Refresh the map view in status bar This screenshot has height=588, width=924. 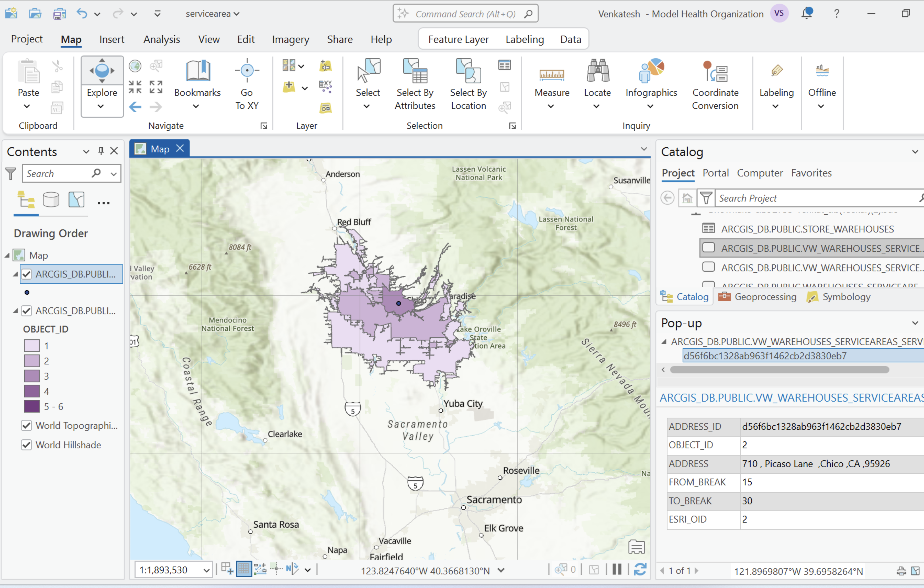click(x=640, y=570)
